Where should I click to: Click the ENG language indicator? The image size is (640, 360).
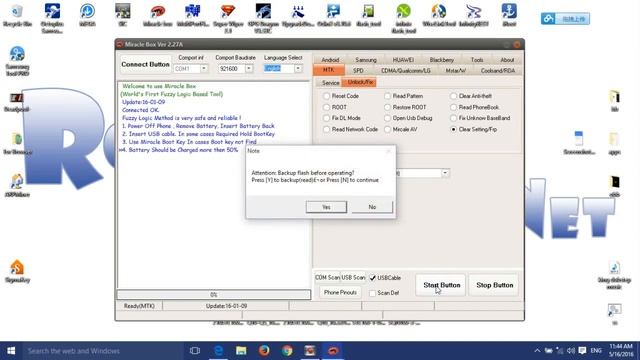(x=596, y=351)
